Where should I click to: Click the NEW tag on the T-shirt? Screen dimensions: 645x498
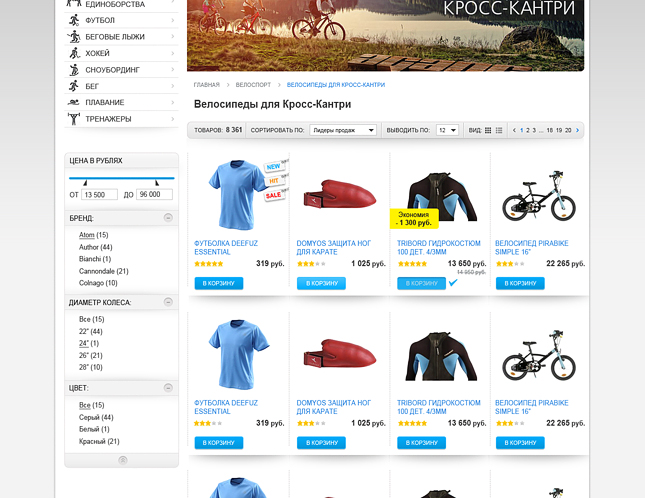click(x=274, y=167)
